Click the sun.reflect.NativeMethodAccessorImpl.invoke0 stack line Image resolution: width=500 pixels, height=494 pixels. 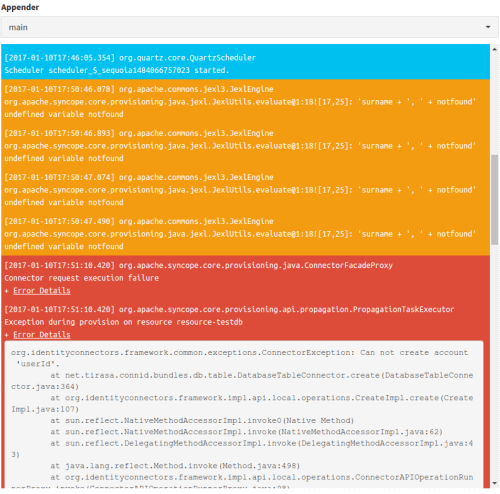coord(202,420)
